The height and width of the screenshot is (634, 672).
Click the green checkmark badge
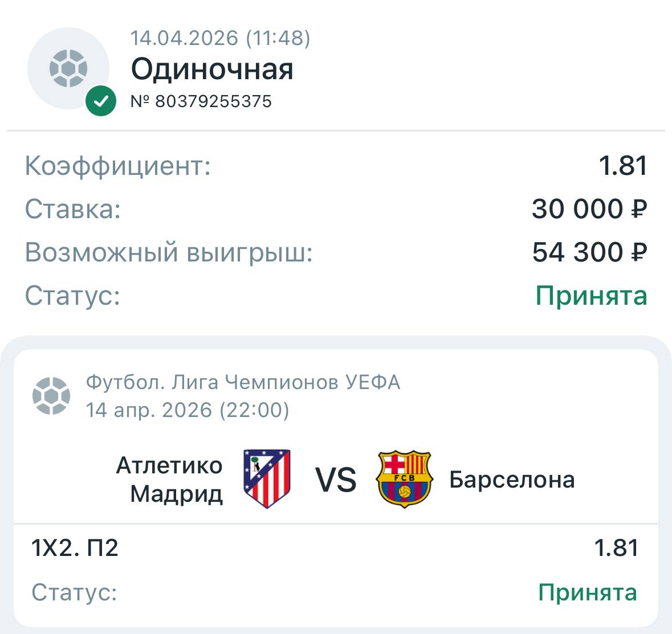pyautogui.click(x=101, y=101)
